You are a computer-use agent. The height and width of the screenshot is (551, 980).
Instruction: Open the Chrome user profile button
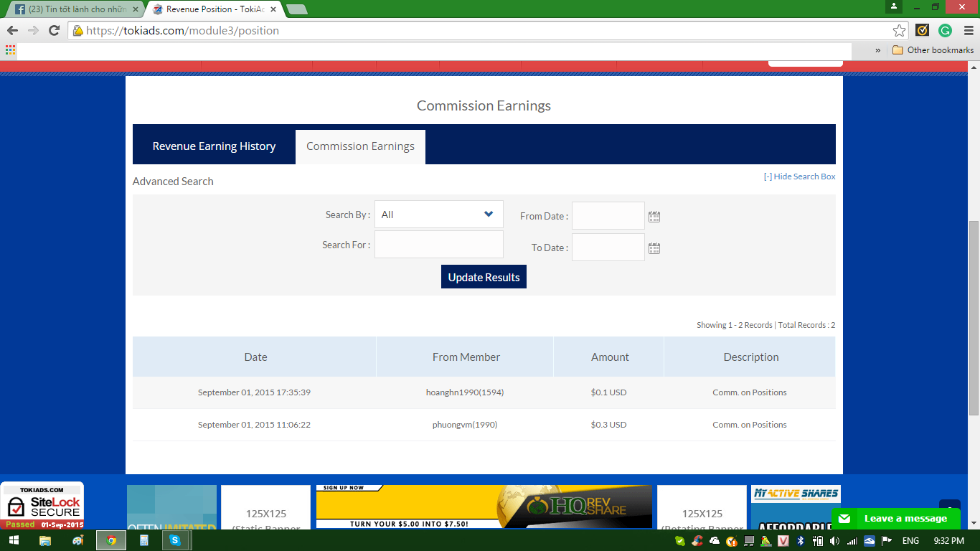(893, 6)
